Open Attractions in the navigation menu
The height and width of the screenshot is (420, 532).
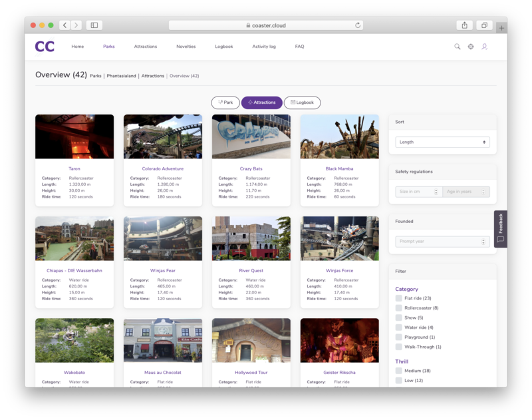(x=146, y=47)
